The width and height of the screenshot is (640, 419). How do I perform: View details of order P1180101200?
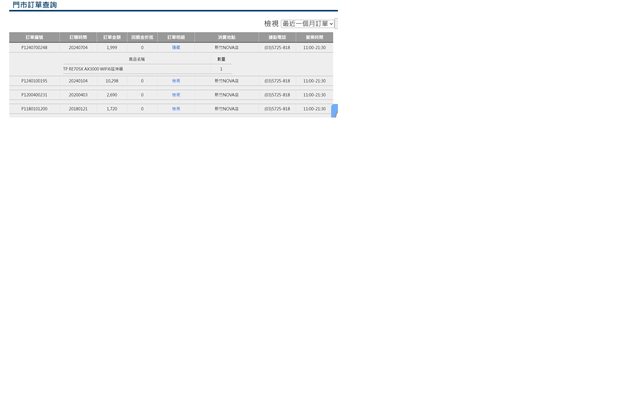(x=176, y=109)
